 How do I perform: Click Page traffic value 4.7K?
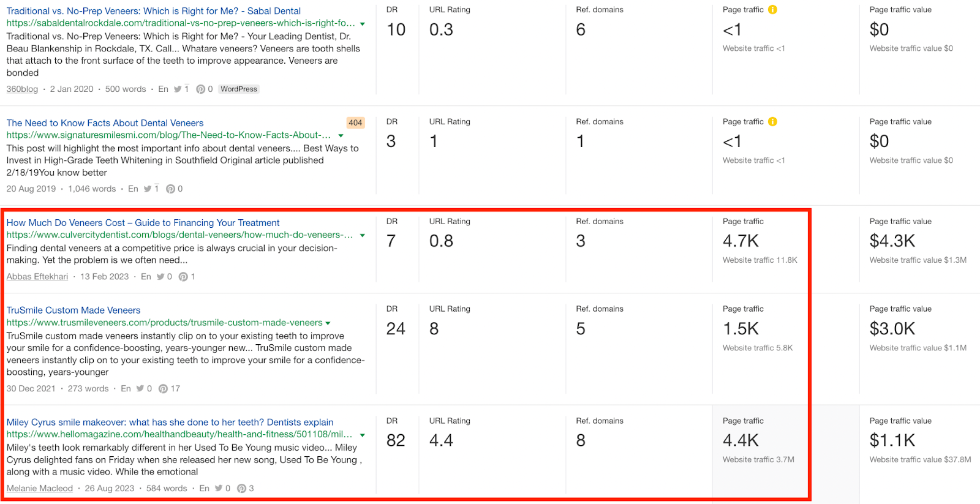[741, 241]
